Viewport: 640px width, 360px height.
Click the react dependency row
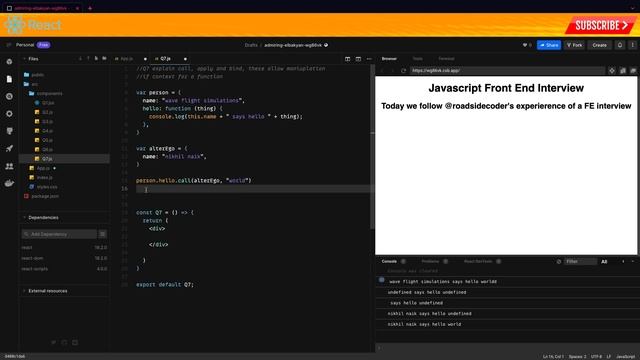point(64,247)
